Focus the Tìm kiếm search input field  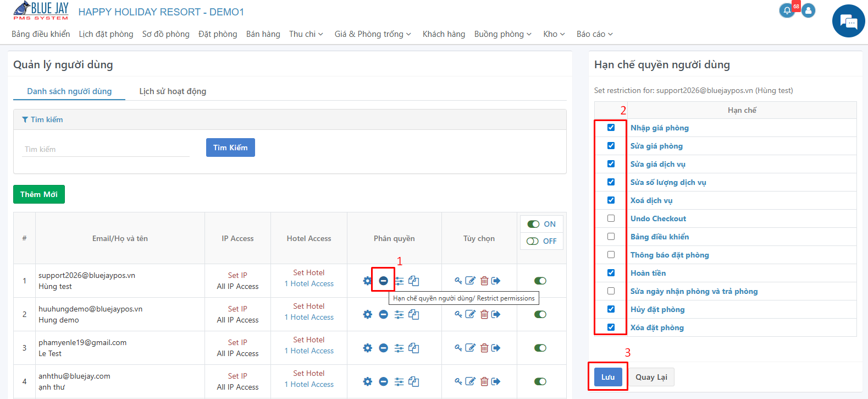tap(106, 149)
